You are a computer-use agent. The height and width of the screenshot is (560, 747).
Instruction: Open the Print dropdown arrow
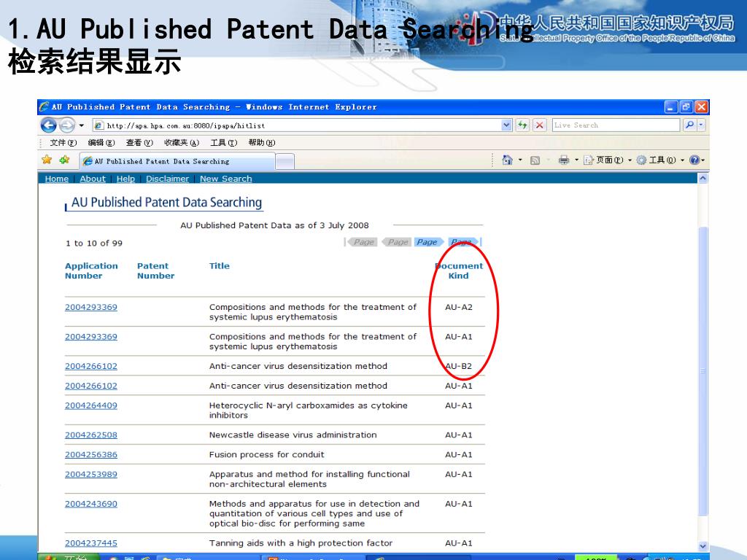click(x=576, y=160)
